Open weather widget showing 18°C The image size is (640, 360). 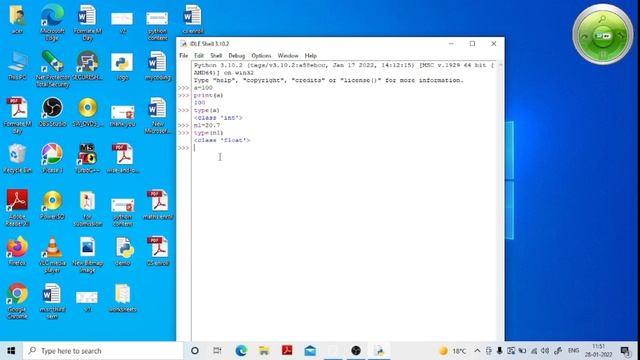pyautogui.click(x=452, y=351)
